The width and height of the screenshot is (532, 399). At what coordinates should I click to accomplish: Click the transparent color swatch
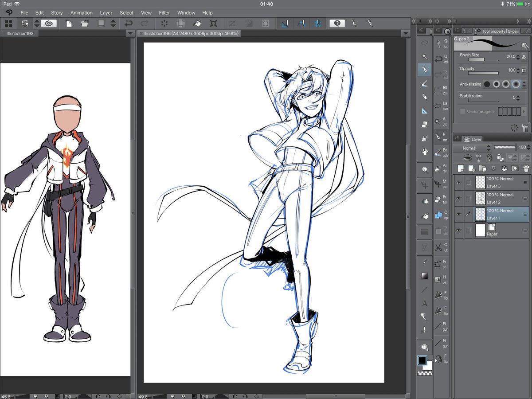pyautogui.click(x=425, y=373)
